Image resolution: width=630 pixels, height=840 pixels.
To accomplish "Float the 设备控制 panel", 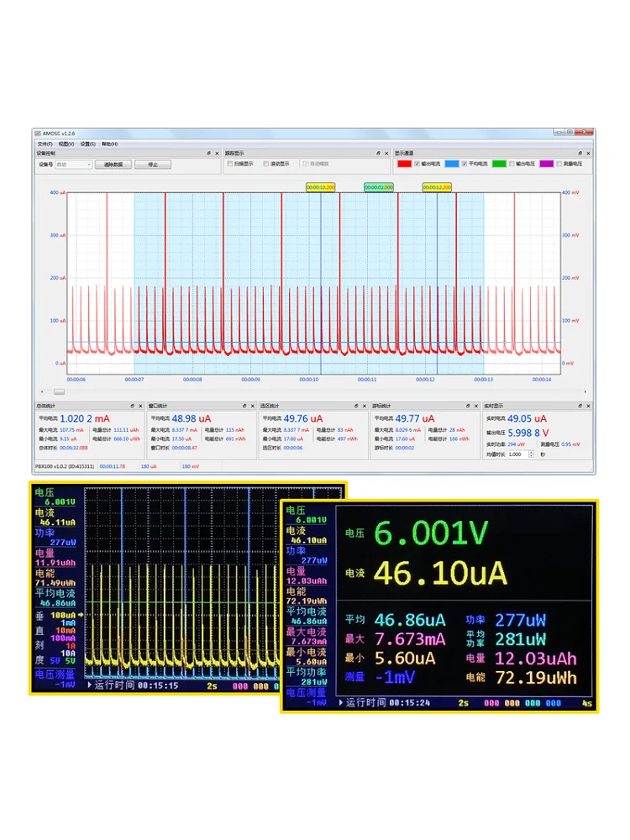I will [x=209, y=153].
